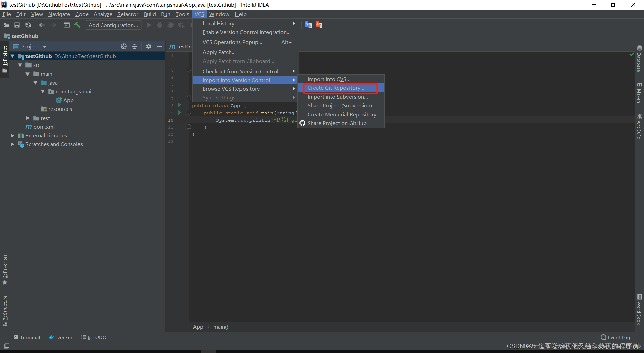Click the red translate toolbar icon

[x=319, y=25]
